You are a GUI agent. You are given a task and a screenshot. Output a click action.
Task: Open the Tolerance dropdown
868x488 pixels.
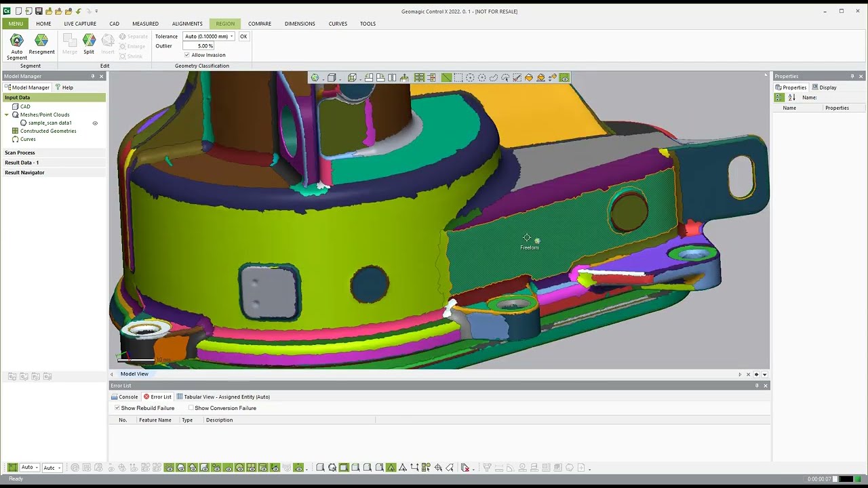point(231,37)
